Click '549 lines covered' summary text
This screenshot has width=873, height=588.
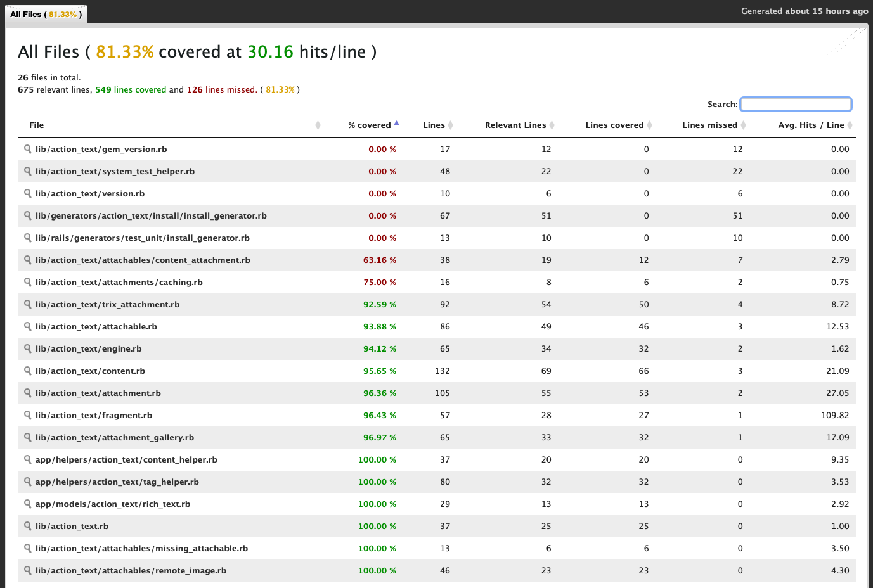click(x=131, y=90)
